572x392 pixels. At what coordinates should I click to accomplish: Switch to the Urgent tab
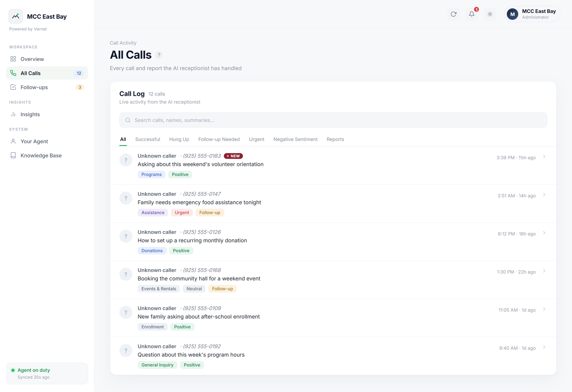[256, 139]
